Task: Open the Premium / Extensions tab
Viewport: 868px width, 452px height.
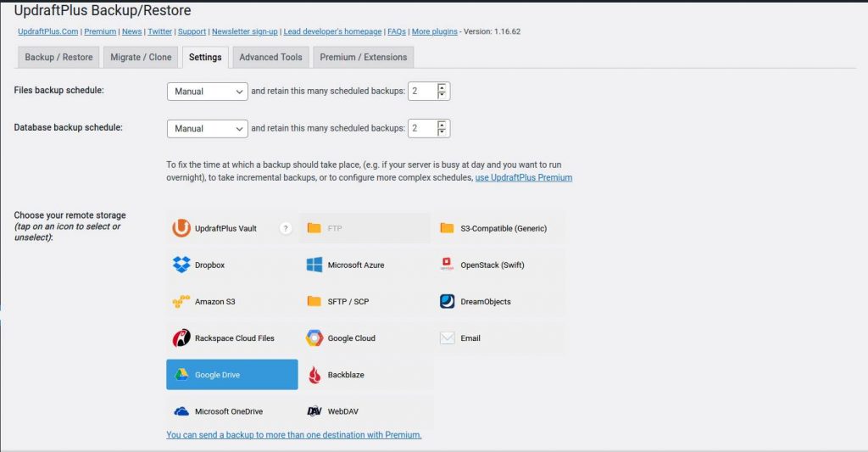Action: [x=363, y=57]
